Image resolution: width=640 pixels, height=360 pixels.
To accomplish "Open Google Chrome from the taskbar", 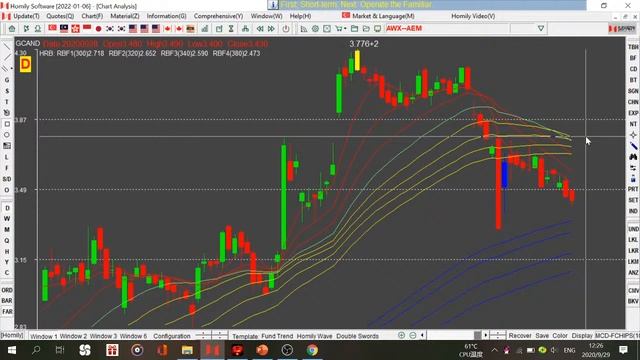I will pyautogui.click(x=312, y=350).
